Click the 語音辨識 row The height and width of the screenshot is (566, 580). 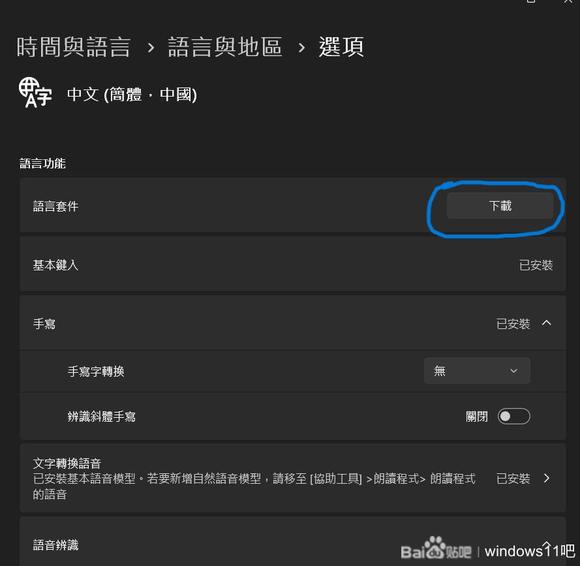click(x=293, y=544)
